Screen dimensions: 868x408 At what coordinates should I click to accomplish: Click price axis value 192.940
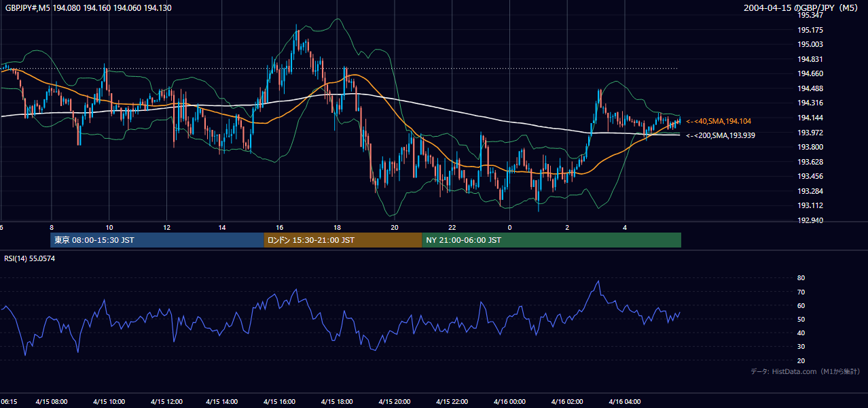(810, 220)
